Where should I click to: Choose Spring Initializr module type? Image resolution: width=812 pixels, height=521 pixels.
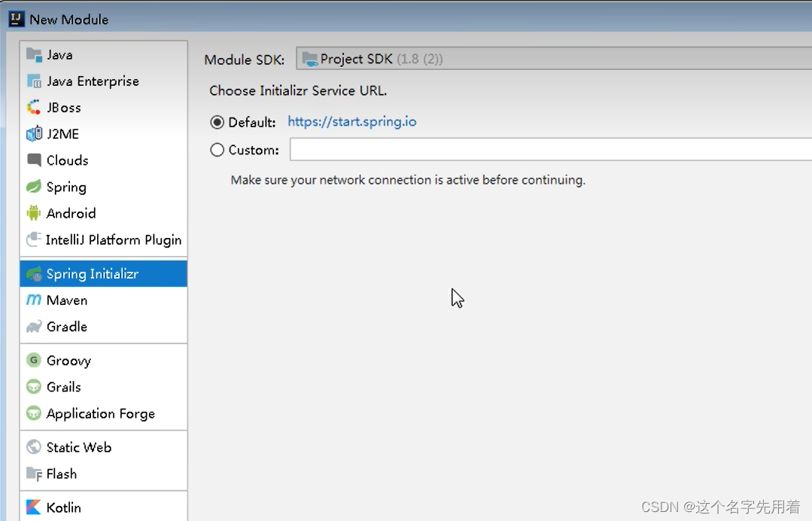92,274
